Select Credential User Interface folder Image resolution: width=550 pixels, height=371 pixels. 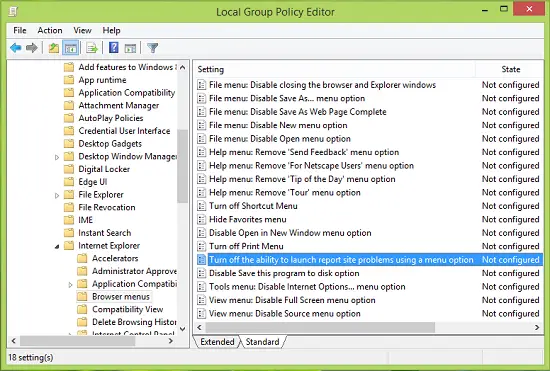click(124, 131)
